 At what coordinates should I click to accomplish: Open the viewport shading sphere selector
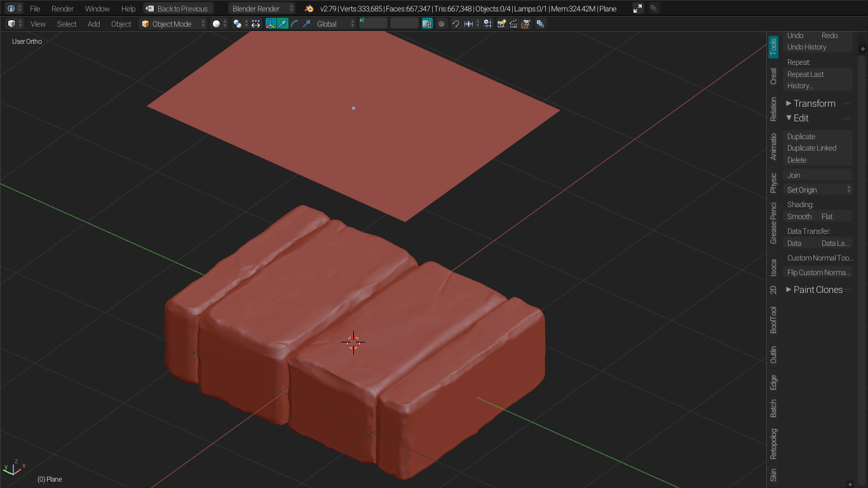220,24
